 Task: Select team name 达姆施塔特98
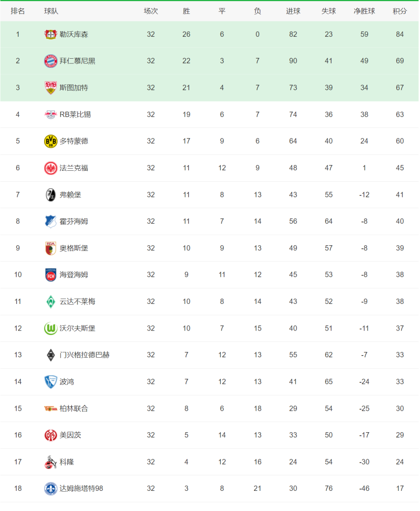click(81, 488)
